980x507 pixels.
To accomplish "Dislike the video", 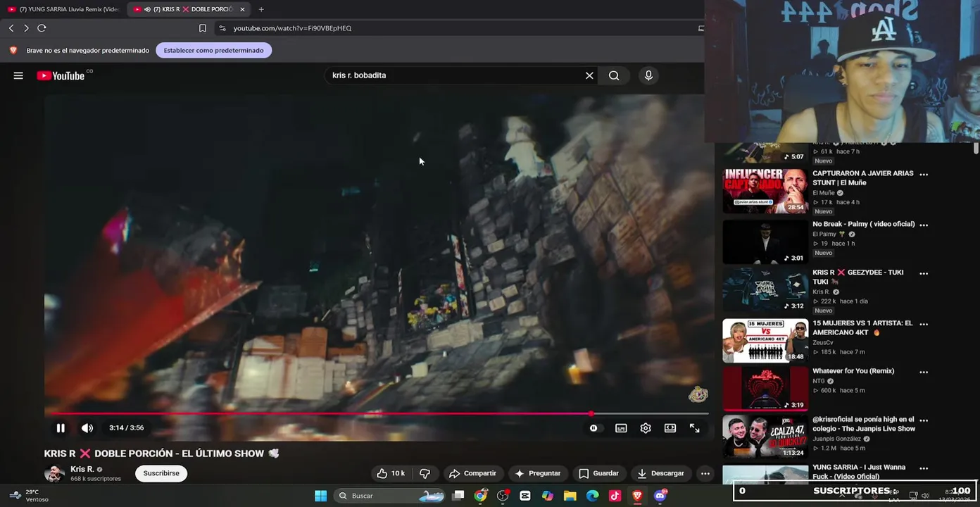I will [x=425, y=473].
